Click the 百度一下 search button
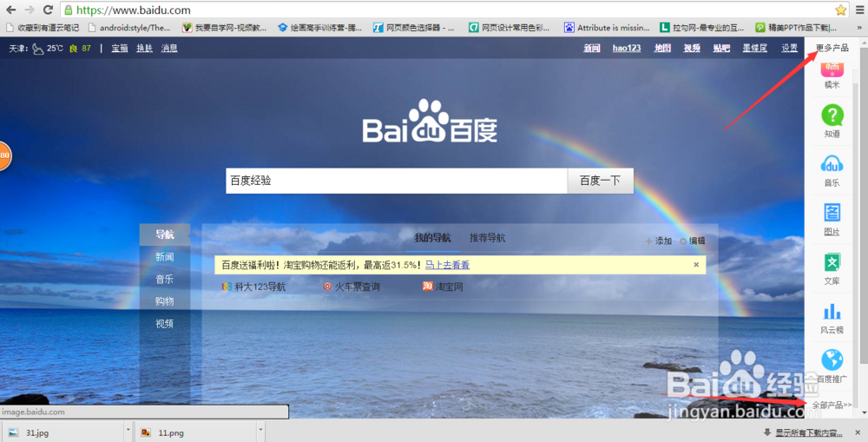The height and width of the screenshot is (442, 868). click(600, 181)
